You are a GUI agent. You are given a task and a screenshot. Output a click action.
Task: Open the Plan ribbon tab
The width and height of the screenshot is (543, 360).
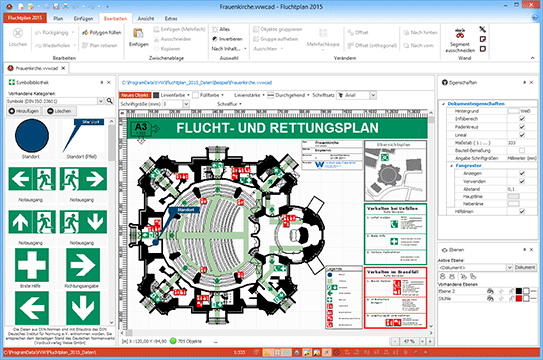point(58,18)
